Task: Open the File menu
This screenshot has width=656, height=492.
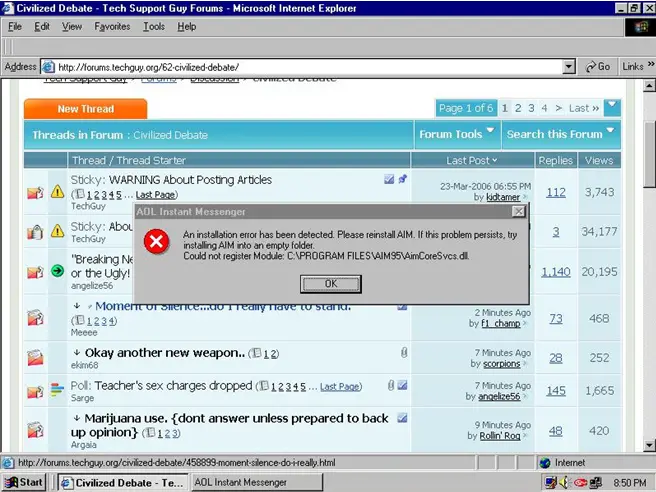Action: point(15,27)
